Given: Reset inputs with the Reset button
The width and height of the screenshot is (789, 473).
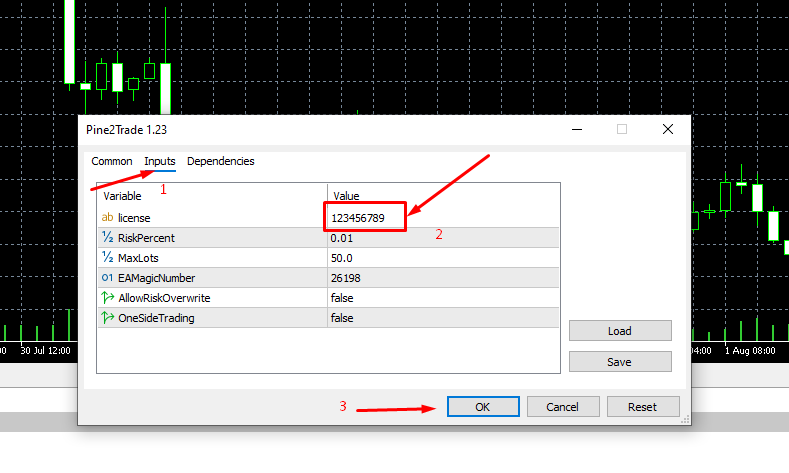Looking at the screenshot, I should (x=643, y=407).
